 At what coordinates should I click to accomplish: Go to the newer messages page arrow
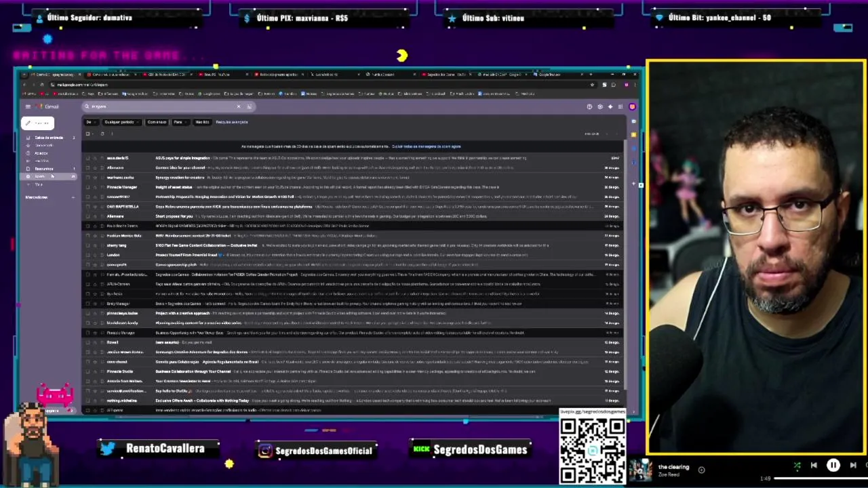[607, 134]
